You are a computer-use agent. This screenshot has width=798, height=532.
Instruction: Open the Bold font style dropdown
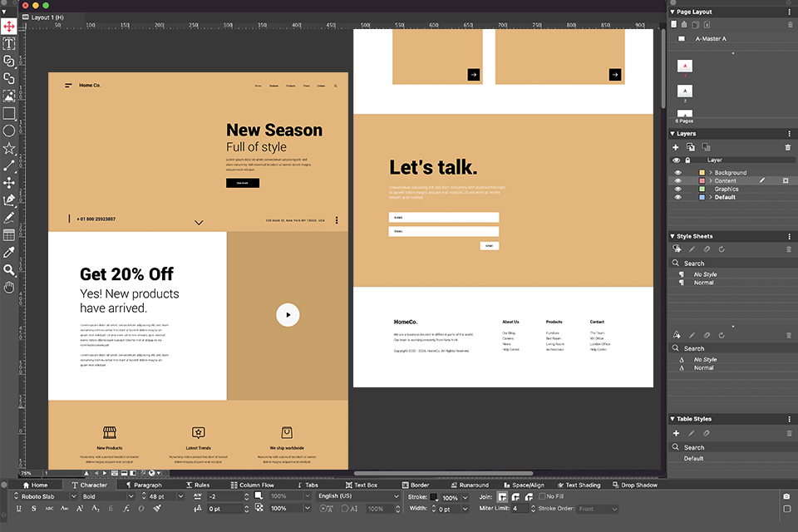pos(131,496)
